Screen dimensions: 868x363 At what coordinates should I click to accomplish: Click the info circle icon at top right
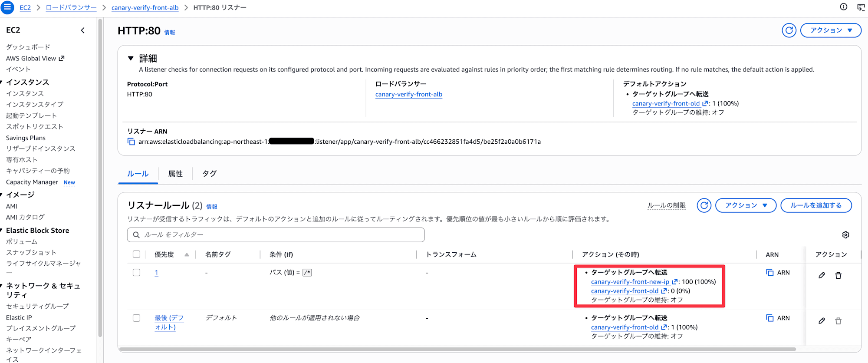[843, 7]
